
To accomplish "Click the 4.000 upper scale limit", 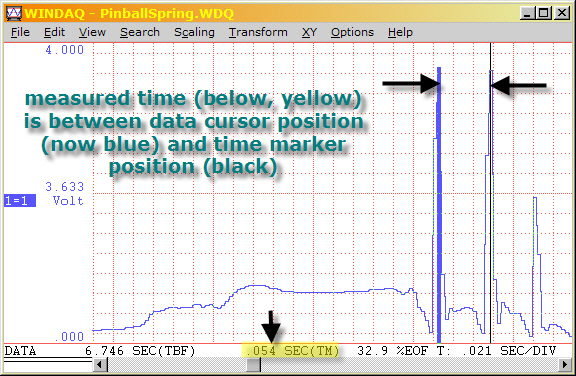I will pos(65,50).
